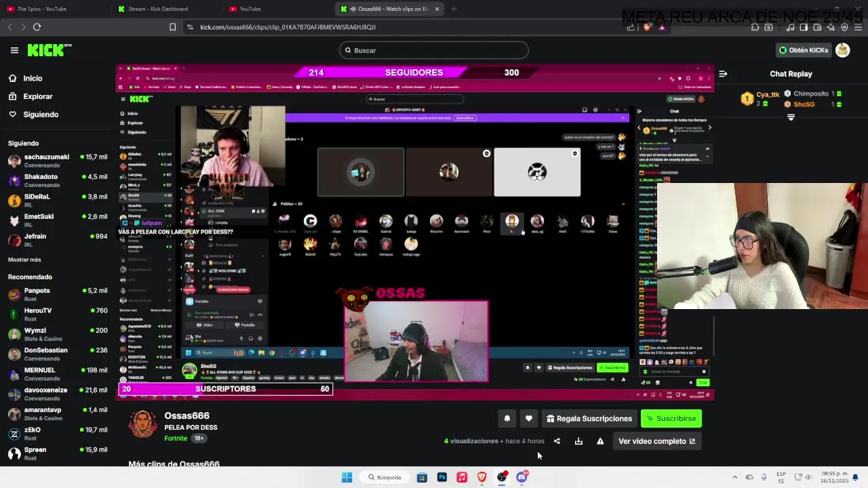Open the Windows Start menu
This screenshot has height=488, width=868.
347,477
